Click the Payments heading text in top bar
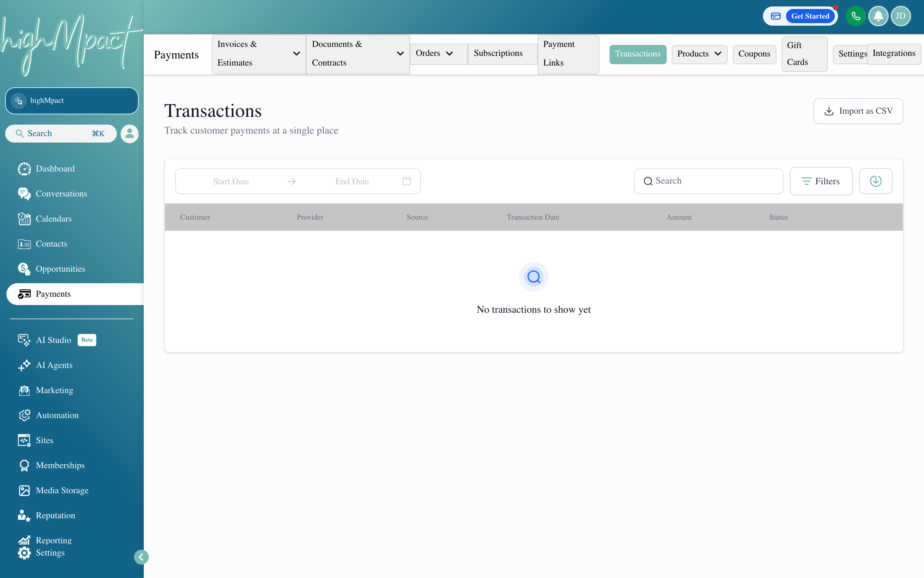This screenshot has height=578, width=924. [176, 55]
